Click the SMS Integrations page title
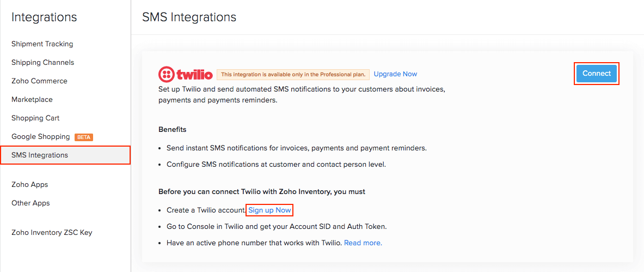The width and height of the screenshot is (644, 272). click(x=189, y=17)
